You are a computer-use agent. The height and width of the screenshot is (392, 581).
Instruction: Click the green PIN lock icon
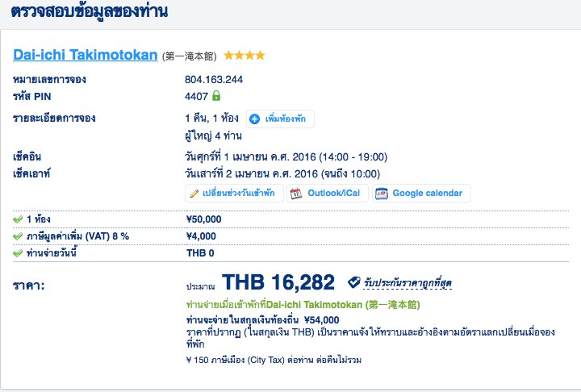click(216, 96)
